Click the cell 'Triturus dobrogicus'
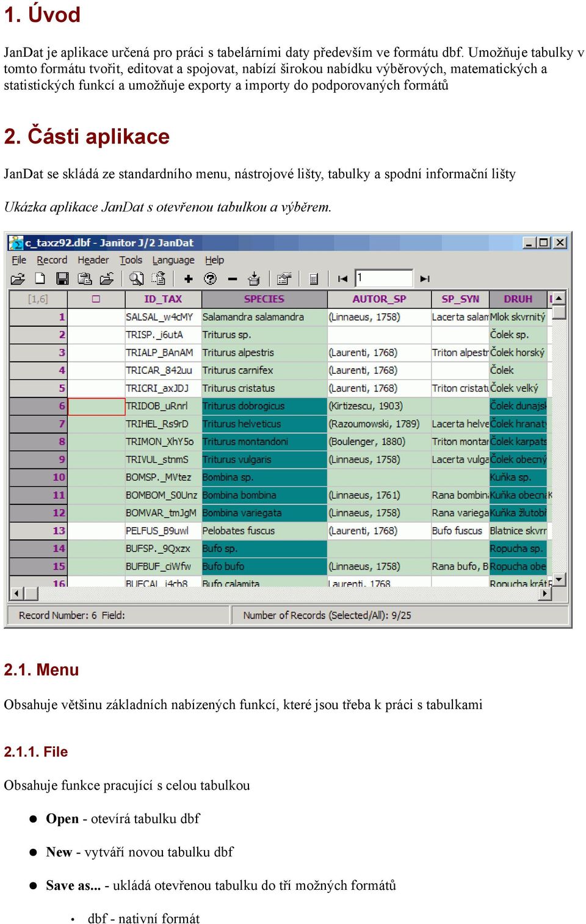Viewport: 586px width, 924px height. click(264, 406)
